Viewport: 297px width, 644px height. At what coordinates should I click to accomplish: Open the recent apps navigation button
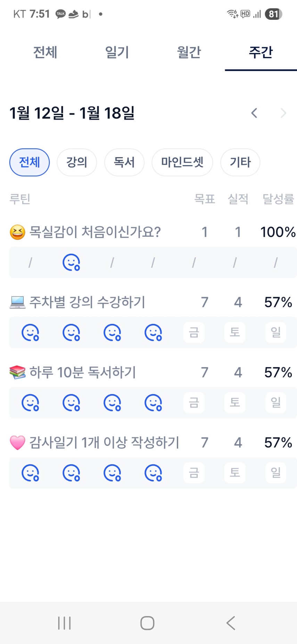64,623
